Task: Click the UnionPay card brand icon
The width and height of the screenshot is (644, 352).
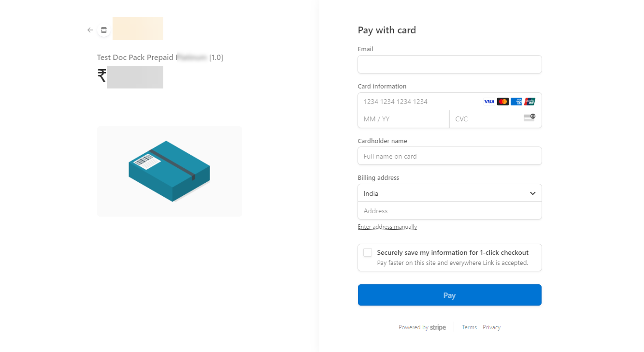Action: pyautogui.click(x=530, y=102)
